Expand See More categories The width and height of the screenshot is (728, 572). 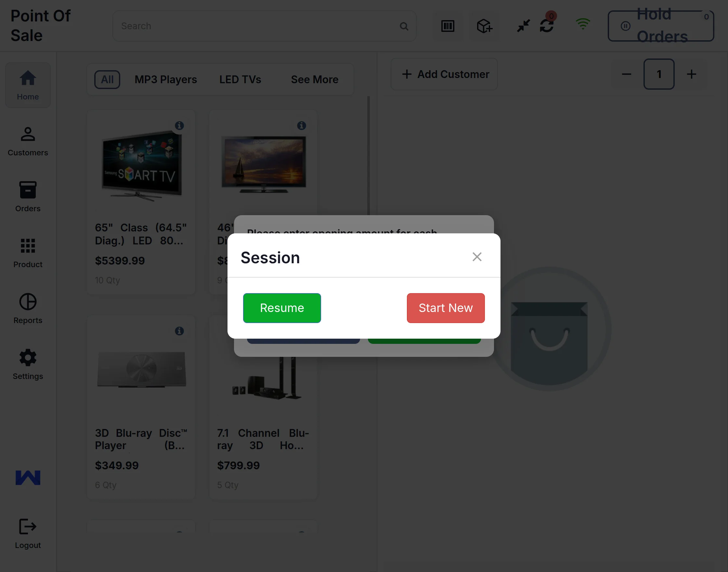coord(315,80)
